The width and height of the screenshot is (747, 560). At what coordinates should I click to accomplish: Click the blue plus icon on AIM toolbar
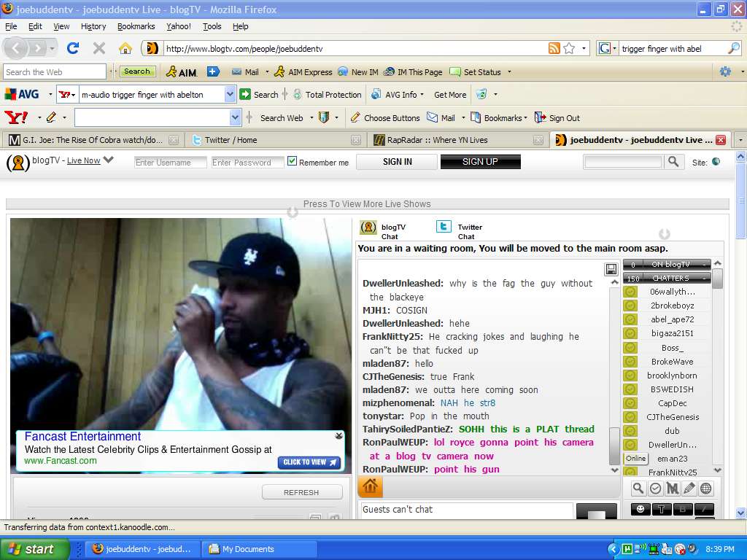[214, 71]
